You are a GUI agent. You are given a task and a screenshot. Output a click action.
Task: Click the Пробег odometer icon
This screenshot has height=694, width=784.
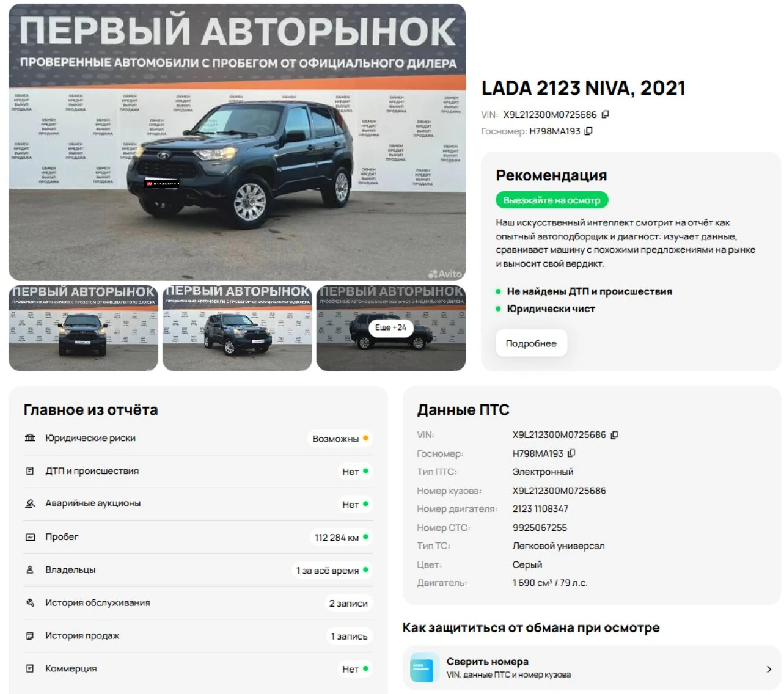30,537
